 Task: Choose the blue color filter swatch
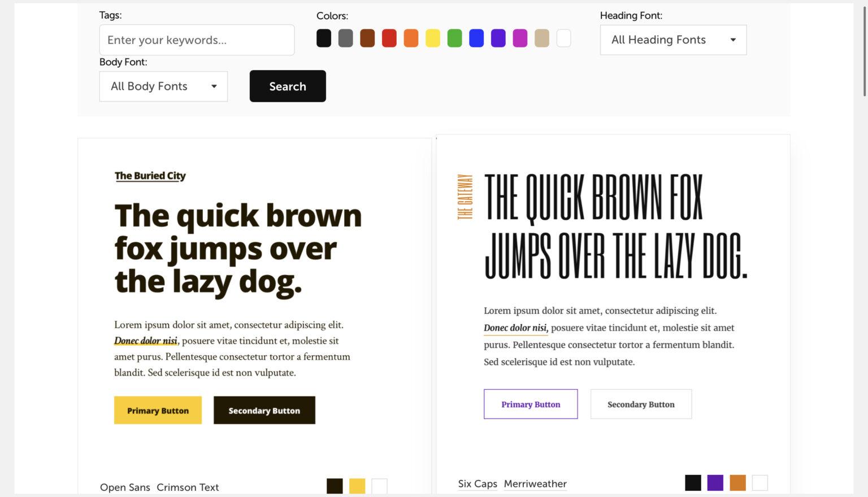(476, 38)
